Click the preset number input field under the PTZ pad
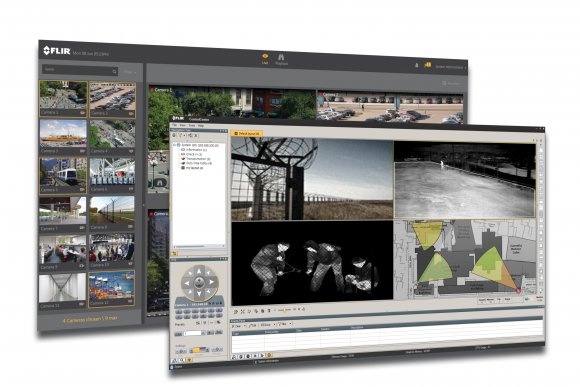The width and height of the screenshot is (580, 387). coord(192,333)
